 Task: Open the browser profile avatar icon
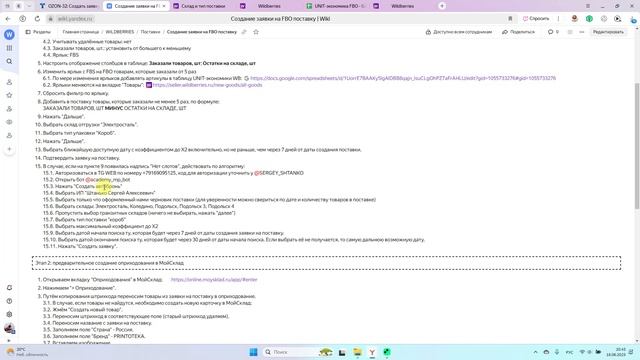coord(575,19)
